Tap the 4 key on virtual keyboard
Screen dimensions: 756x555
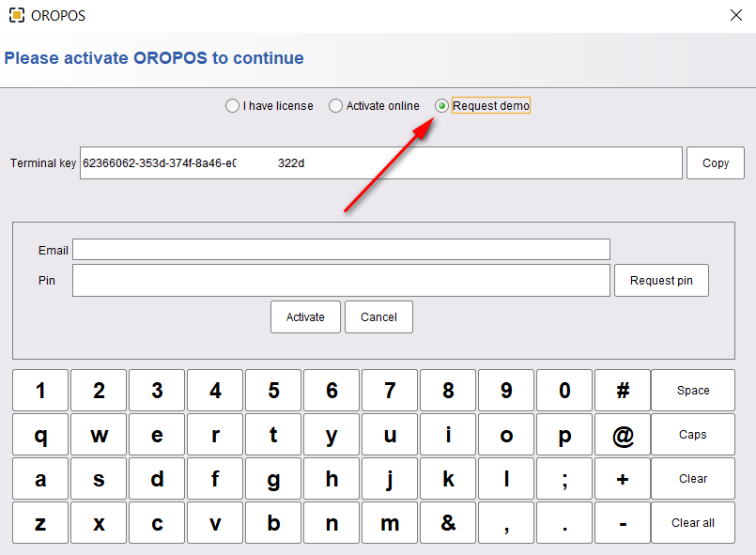[215, 390]
